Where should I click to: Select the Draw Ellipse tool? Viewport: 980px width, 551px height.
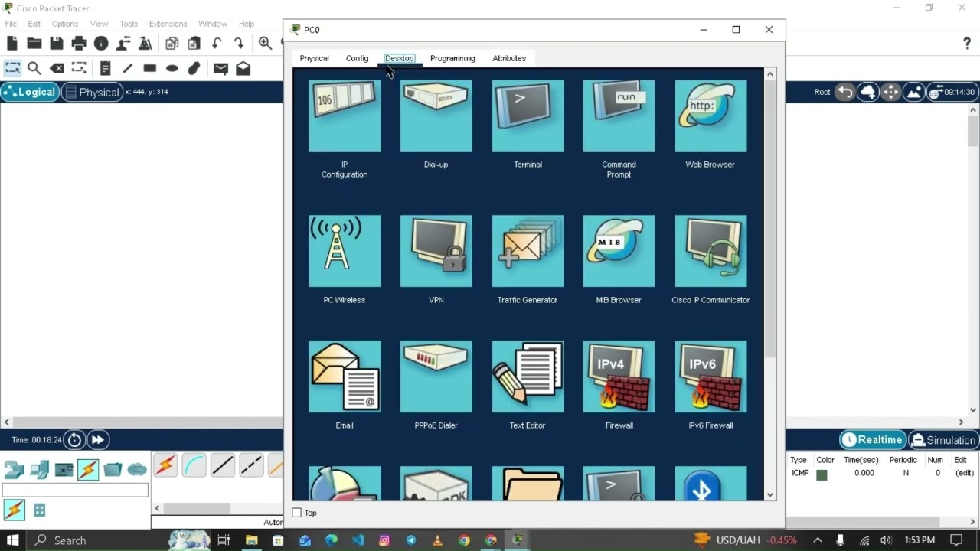[172, 68]
